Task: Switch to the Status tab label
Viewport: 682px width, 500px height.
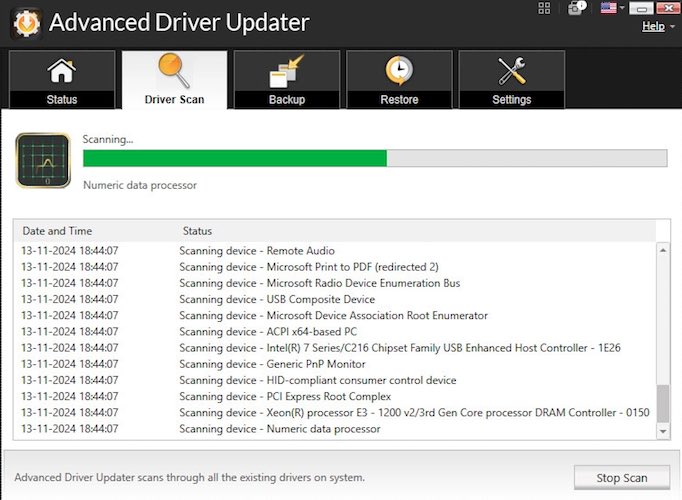Action: pyautogui.click(x=62, y=100)
